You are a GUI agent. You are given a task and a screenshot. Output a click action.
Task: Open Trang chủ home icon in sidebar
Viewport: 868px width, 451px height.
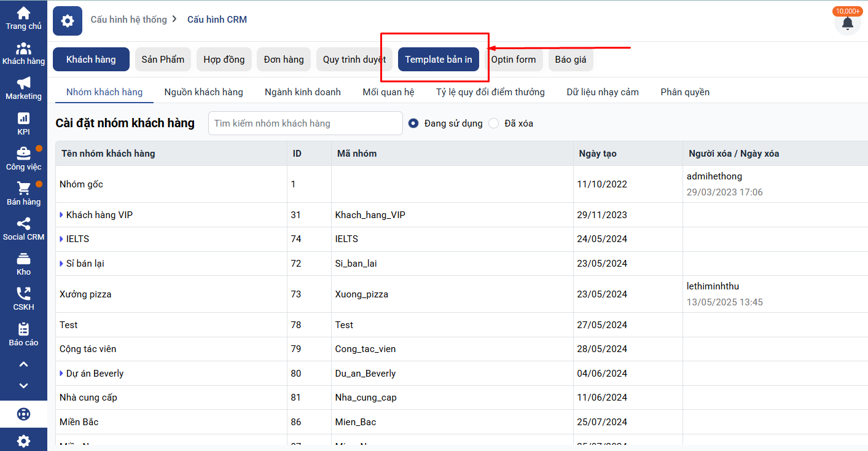[23, 14]
